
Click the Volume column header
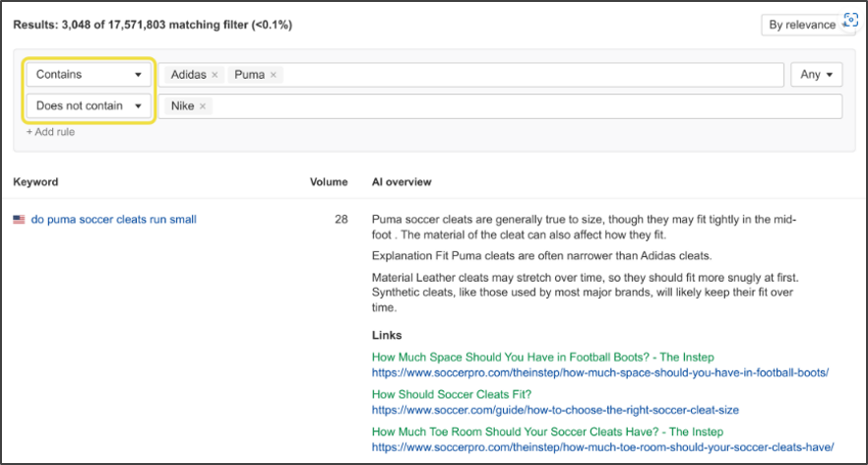click(x=329, y=182)
